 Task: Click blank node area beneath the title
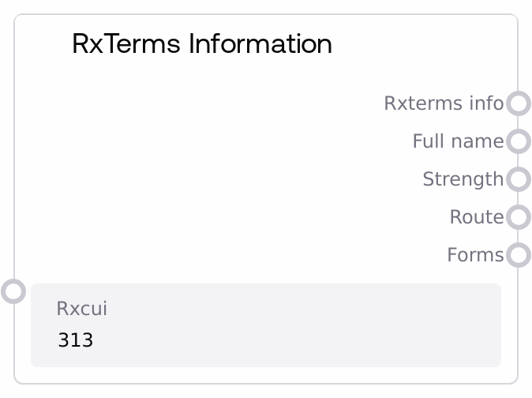pos(197,118)
